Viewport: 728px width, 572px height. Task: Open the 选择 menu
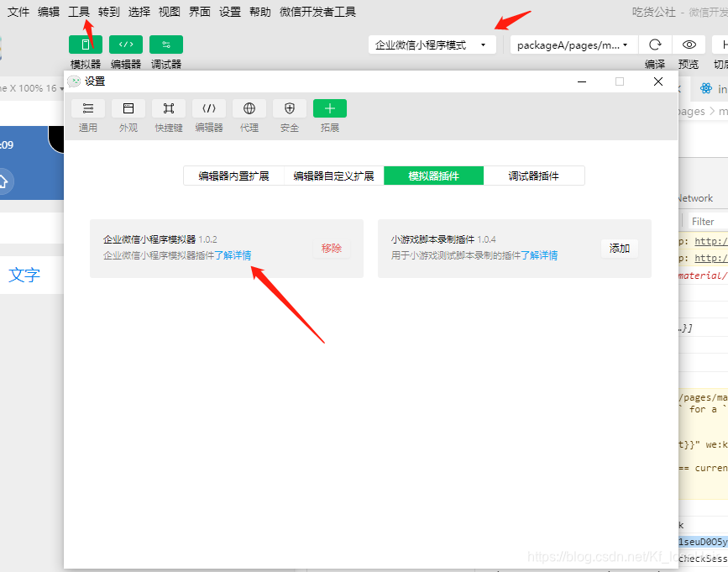[x=139, y=12]
